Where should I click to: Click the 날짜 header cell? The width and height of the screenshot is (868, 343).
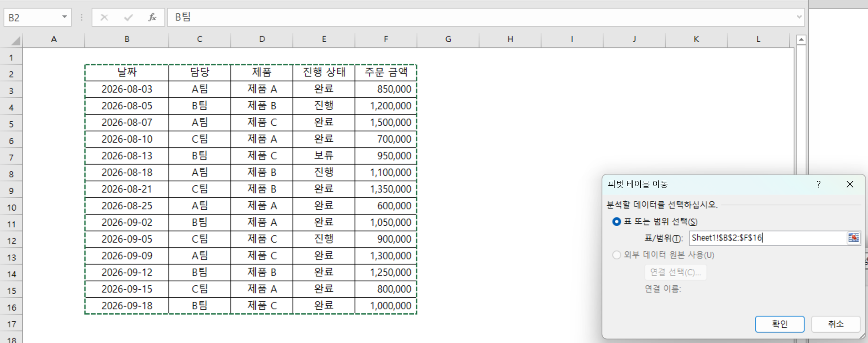pos(127,72)
